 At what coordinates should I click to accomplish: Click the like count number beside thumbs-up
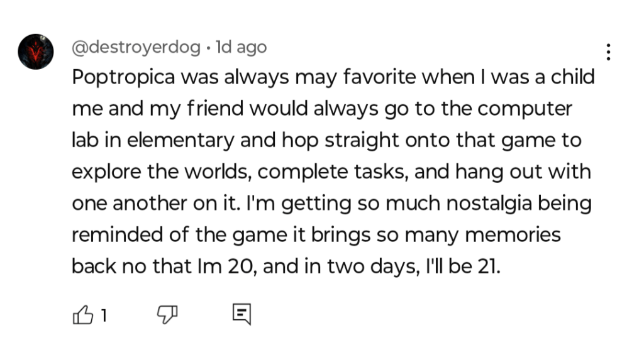pyautogui.click(x=103, y=315)
